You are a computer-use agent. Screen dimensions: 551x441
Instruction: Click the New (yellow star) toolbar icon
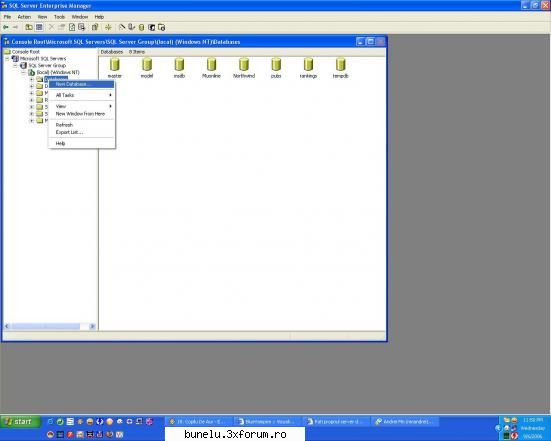(108, 27)
